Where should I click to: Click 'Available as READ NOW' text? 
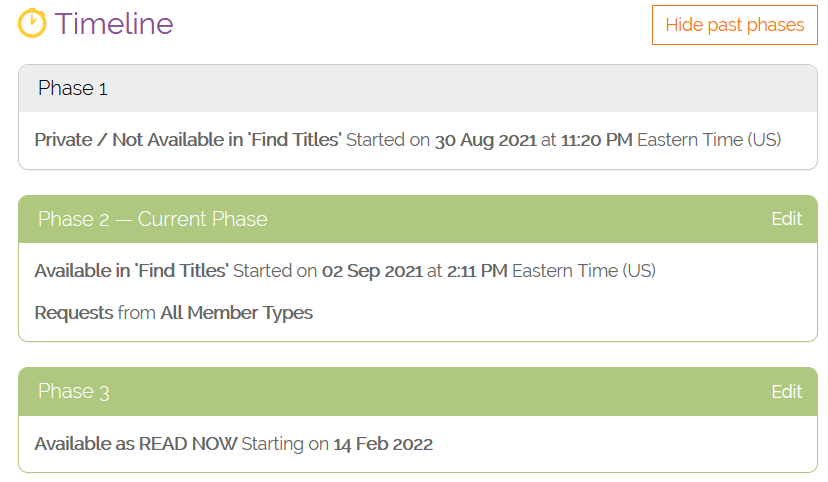tap(135, 444)
